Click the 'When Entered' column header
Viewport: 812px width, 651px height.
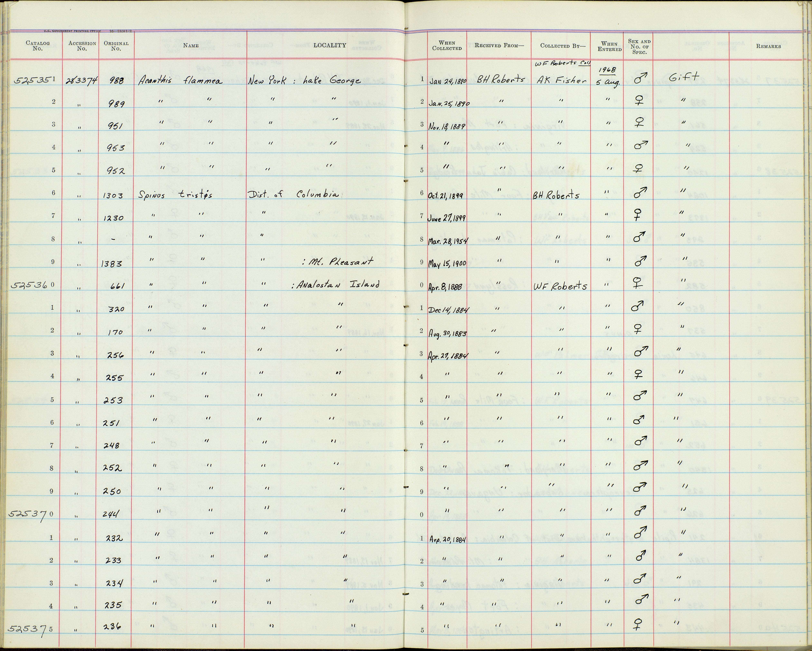(609, 46)
